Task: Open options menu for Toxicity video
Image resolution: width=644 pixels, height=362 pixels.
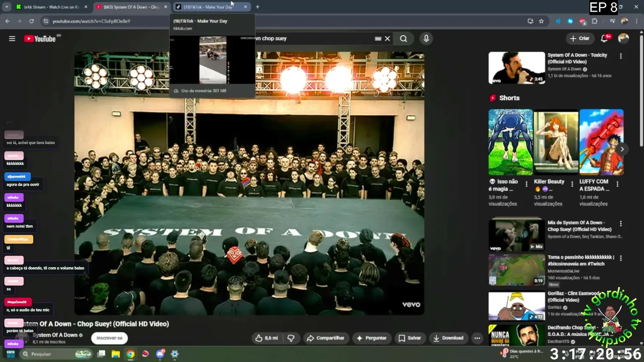Action: tap(621, 56)
